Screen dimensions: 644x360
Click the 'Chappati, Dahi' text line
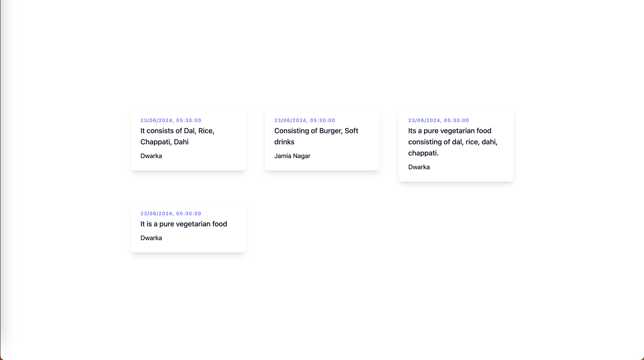(x=164, y=142)
